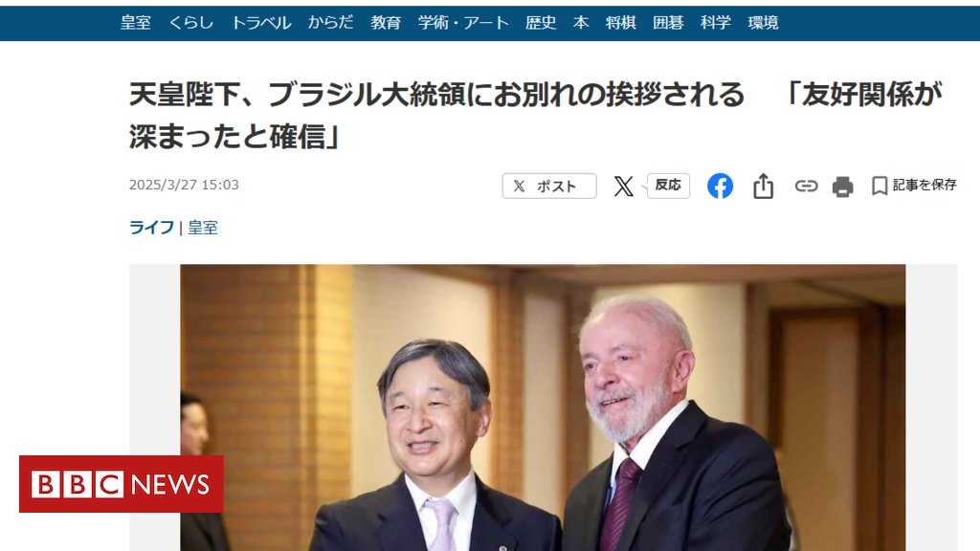980x551 pixels.
Task: Click the X ポスト button
Action: (549, 187)
